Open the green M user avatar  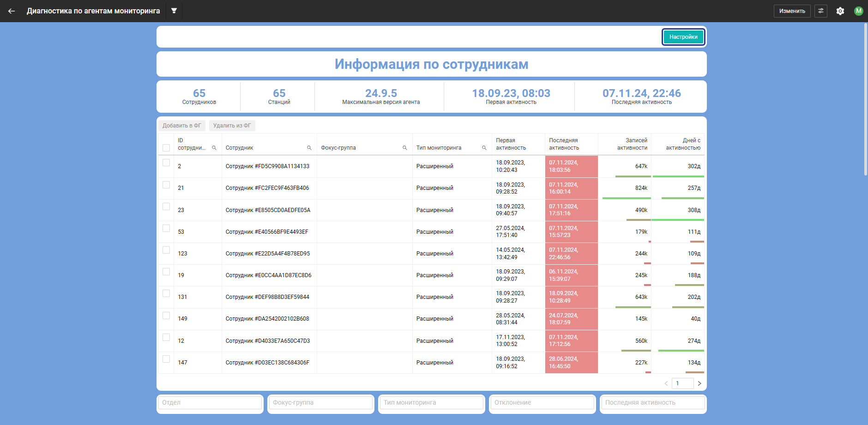click(x=858, y=11)
